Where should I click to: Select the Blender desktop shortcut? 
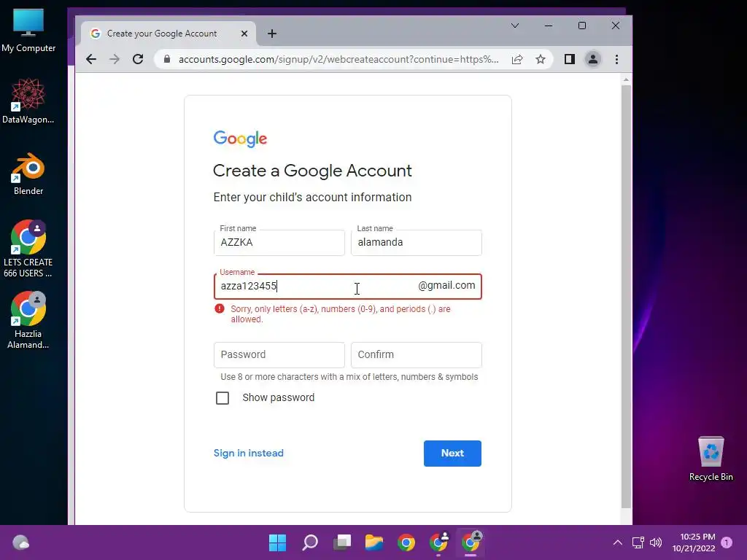pos(28,174)
